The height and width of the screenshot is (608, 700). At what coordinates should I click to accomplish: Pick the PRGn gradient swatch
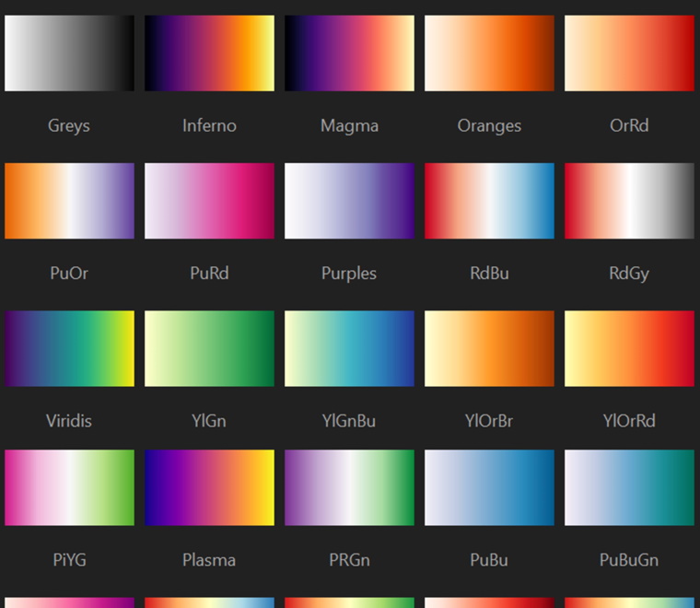click(x=349, y=487)
